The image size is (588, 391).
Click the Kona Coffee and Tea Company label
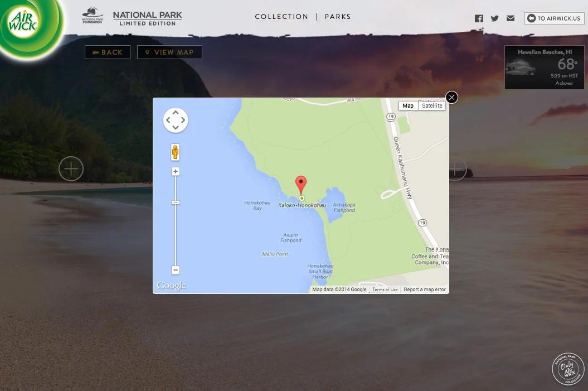(430, 256)
